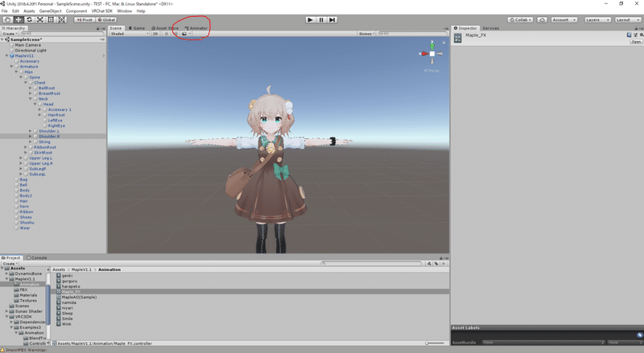The width and height of the screenshot is (644, 353).
Task: Select the genki animation asset
Action: tap(65, 276)
